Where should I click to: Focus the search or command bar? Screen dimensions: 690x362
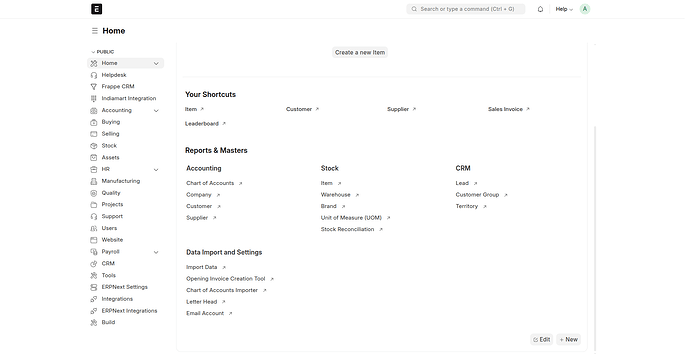466,9
